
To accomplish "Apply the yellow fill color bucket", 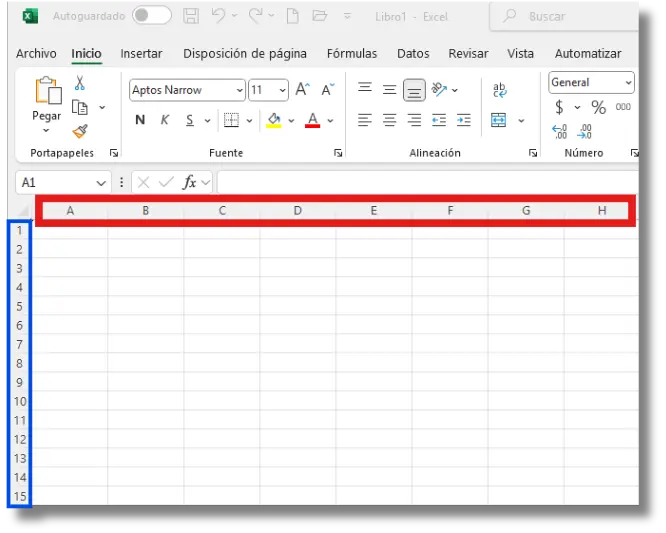I will click(x=274, y=120).
